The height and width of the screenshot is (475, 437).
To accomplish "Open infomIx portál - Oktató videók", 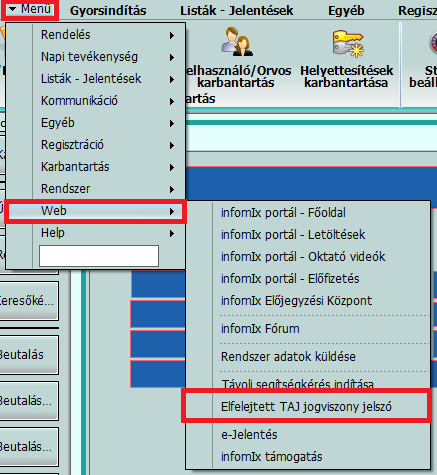I will (x=303, y=257).
